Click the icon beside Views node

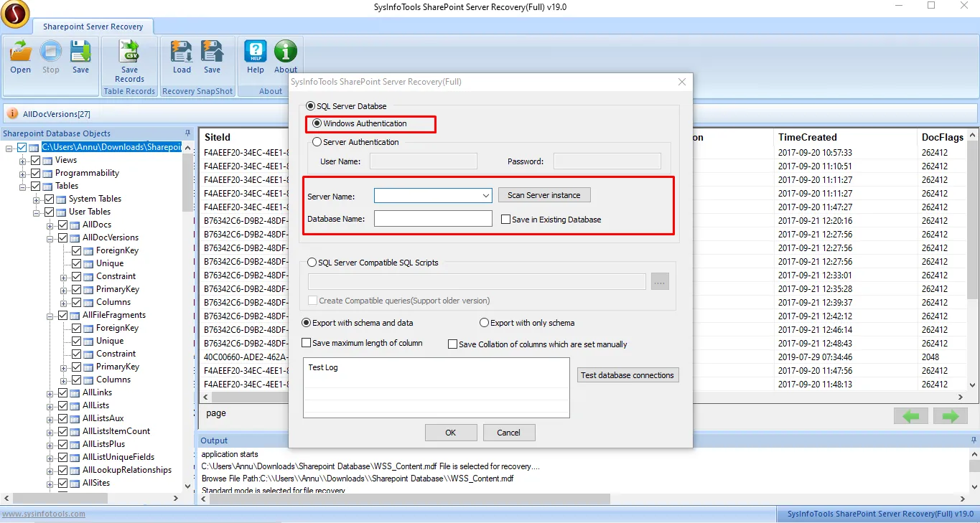(48, 160)
